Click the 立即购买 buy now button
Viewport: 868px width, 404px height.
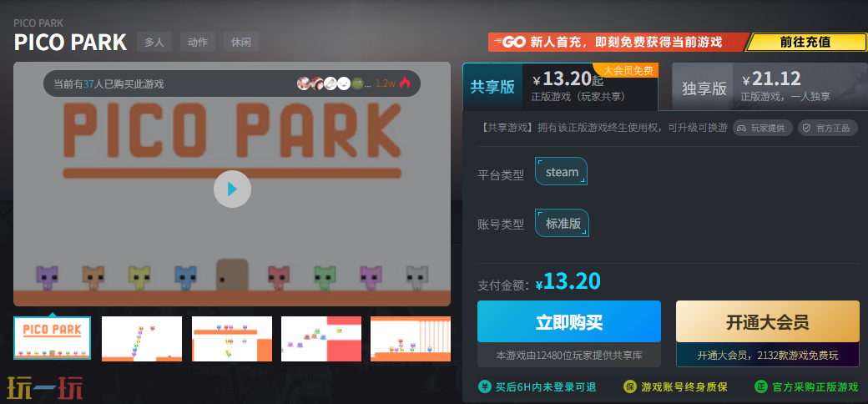click(x=569, y=321)
